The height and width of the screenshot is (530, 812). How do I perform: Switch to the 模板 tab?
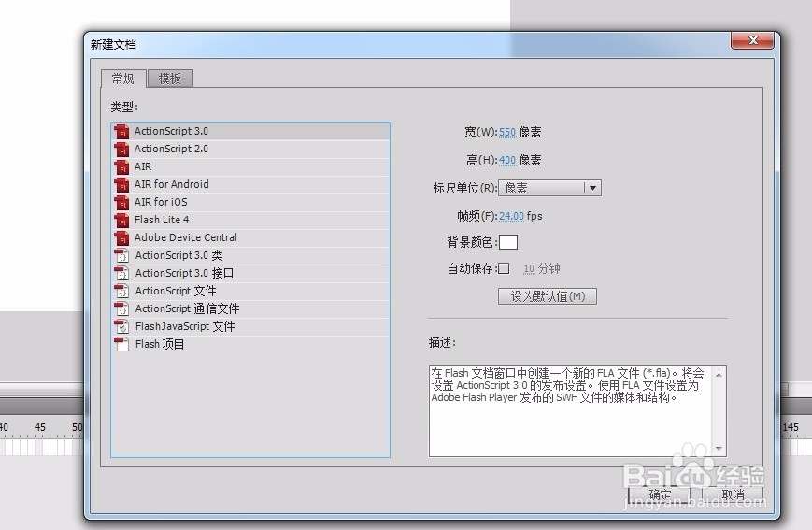(x=170, y=79)
